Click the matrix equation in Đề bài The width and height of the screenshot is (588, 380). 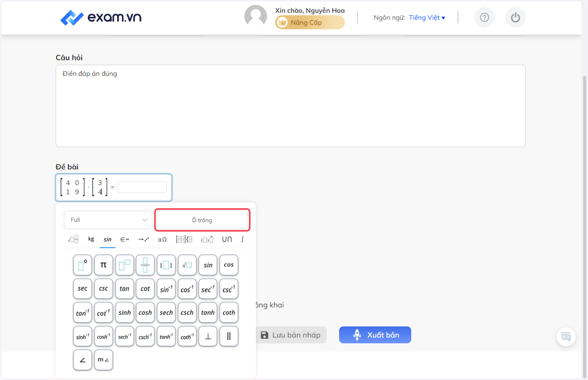(114, 187)
